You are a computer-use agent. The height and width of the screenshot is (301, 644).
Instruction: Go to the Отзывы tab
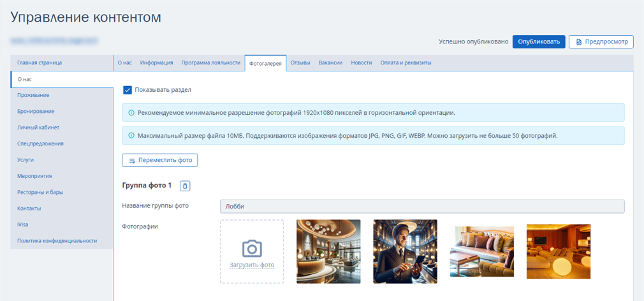pos(300,63)
